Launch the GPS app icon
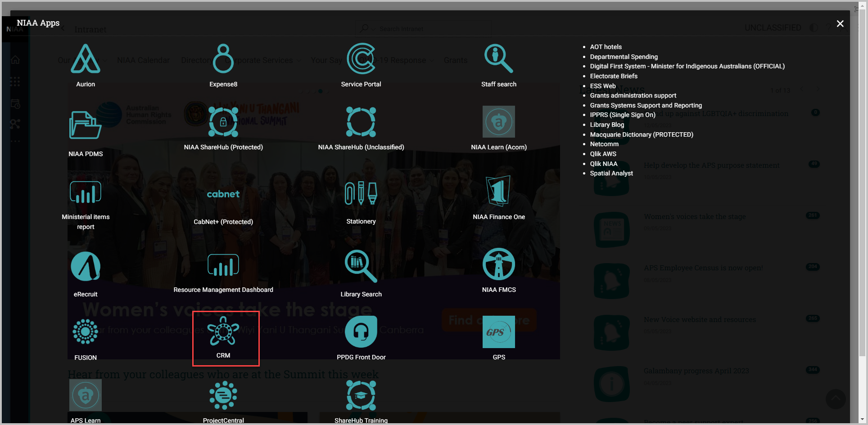Screen dimensions: 868x425 (499, 332)
